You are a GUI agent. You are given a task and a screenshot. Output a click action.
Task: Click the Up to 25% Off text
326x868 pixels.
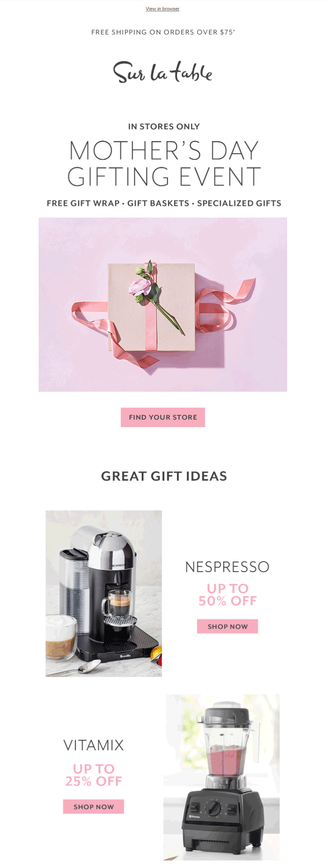[x=93, y=775]
